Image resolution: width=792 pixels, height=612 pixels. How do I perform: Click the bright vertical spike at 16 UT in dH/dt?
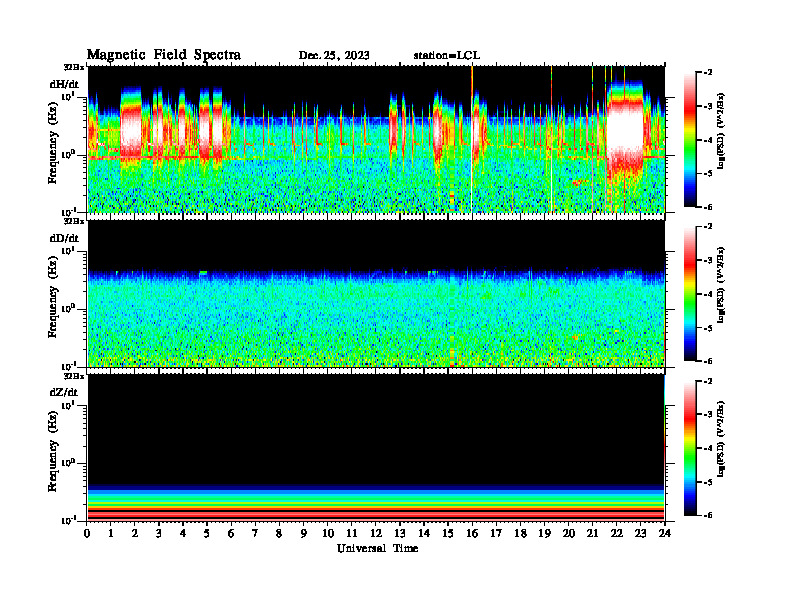coord(472,139)
